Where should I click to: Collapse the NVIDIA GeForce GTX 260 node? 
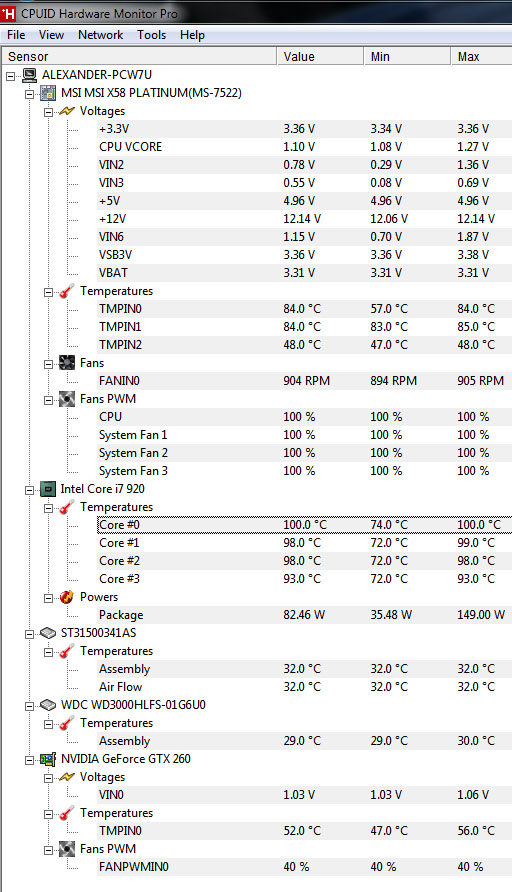click(30, 760)
